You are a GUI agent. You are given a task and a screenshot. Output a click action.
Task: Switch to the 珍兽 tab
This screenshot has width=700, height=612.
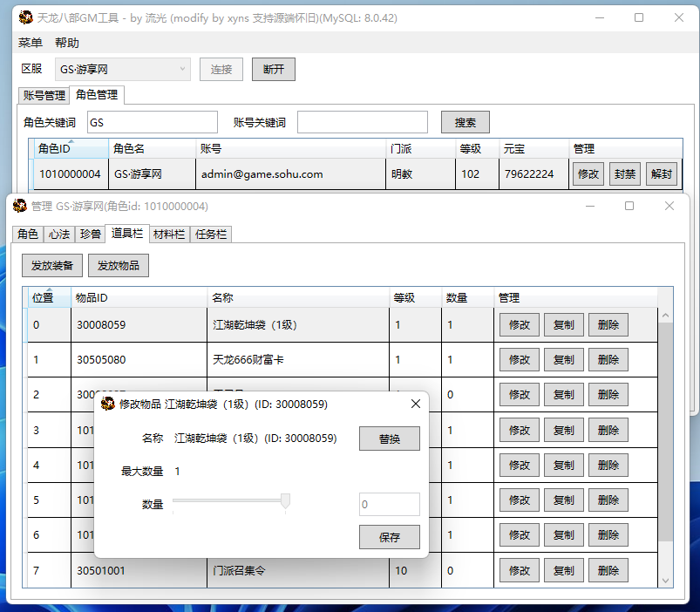coord(90,234)
